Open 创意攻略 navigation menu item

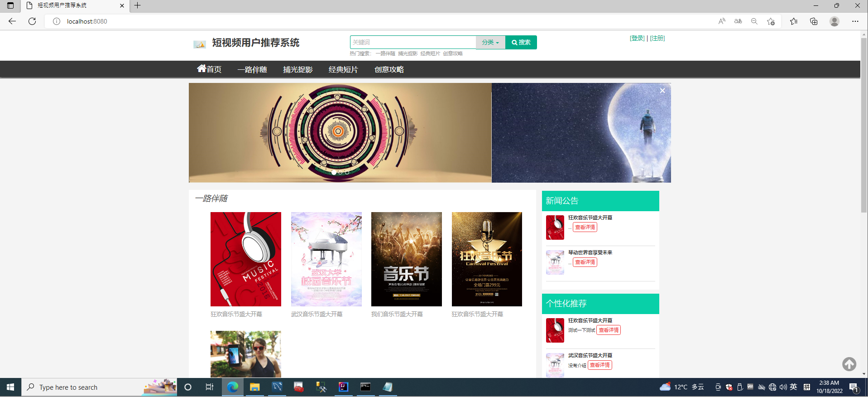tap(389, 69)
